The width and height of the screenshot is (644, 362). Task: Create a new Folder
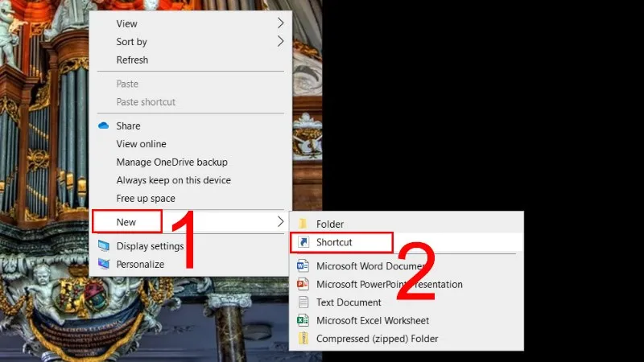407,224
